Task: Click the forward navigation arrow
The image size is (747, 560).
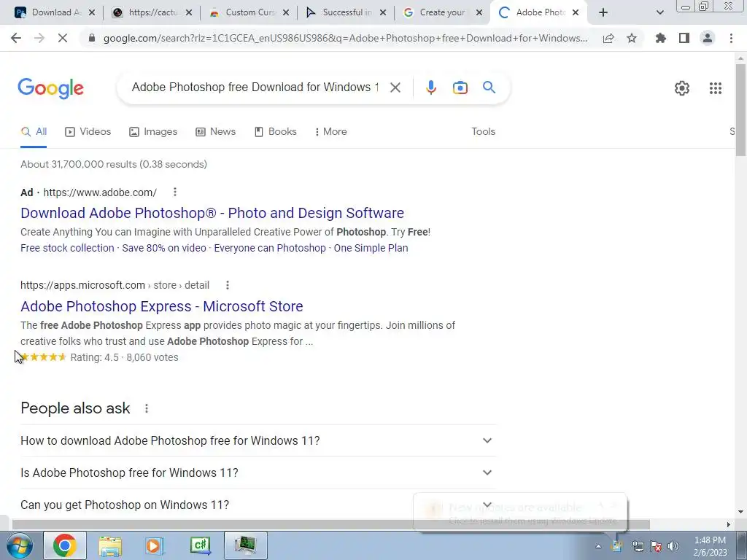Action: coord(39,38)
